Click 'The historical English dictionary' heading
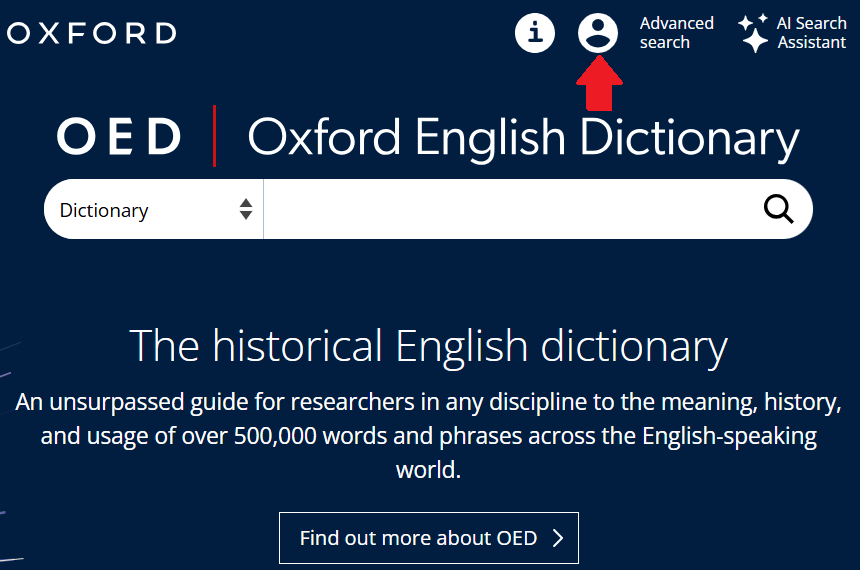 pyautogui.click(x=428, y=346)
